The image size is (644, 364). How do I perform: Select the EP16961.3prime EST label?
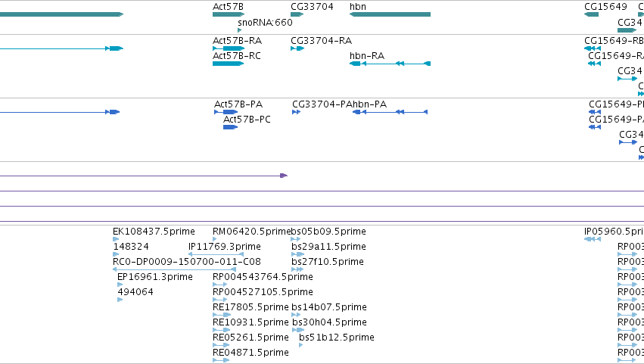coord(155,277)
